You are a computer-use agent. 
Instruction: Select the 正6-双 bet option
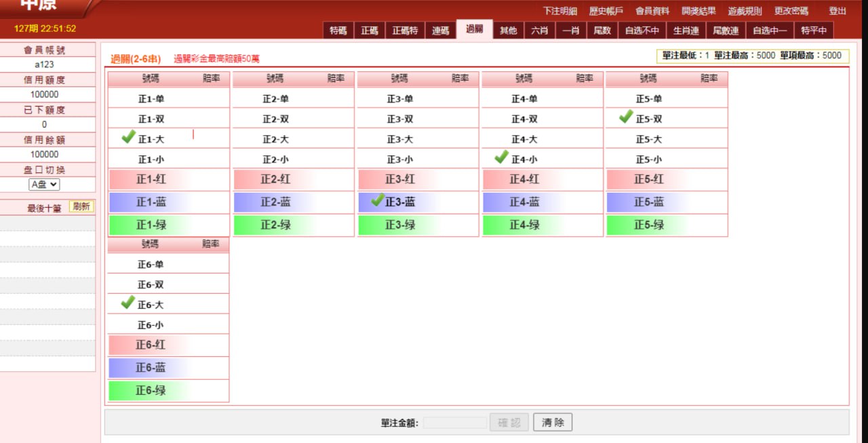coord(151,285)
